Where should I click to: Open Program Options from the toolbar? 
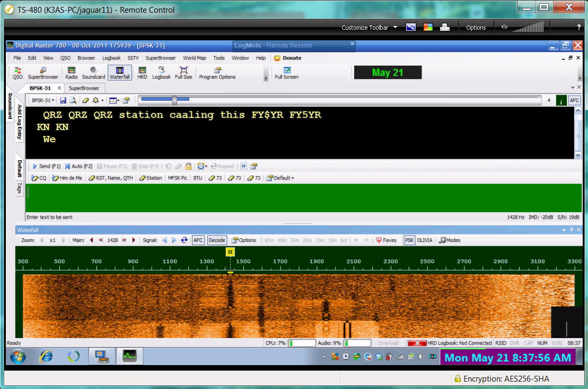pyautogui.click(x=217, y=73)
